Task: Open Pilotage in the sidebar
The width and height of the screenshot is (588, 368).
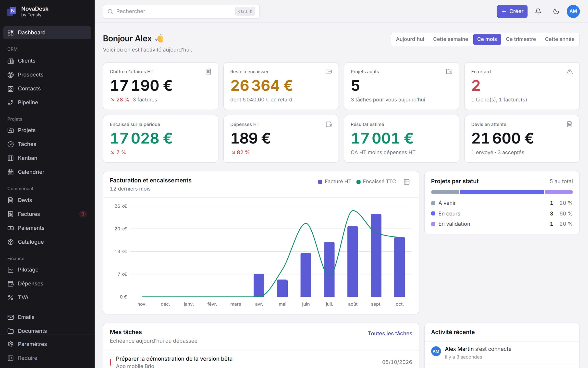Action: 47,270
